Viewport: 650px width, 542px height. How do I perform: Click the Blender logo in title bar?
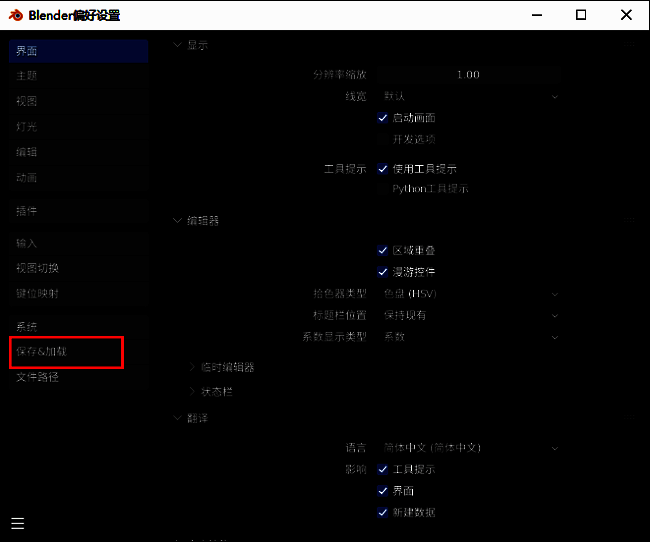15,15
